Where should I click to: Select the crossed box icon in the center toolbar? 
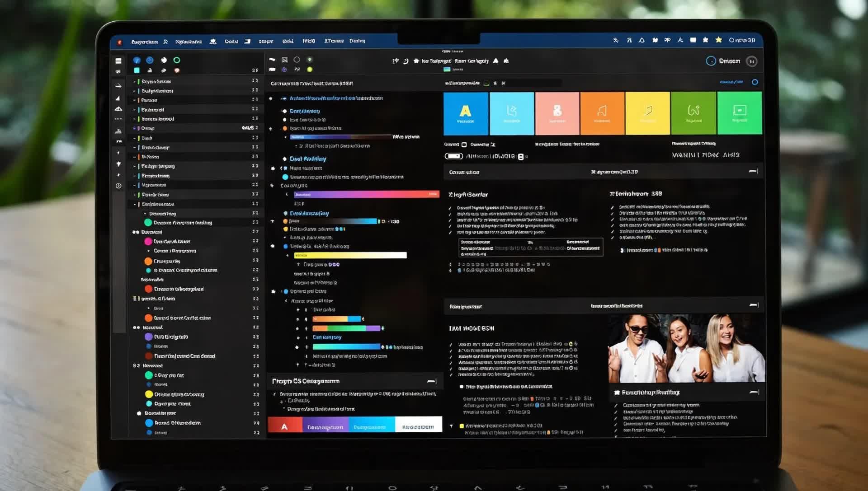[284, 60]
